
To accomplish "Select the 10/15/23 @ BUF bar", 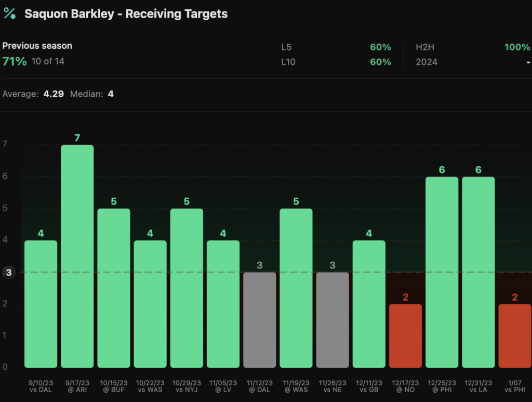I will coord(114,288).
